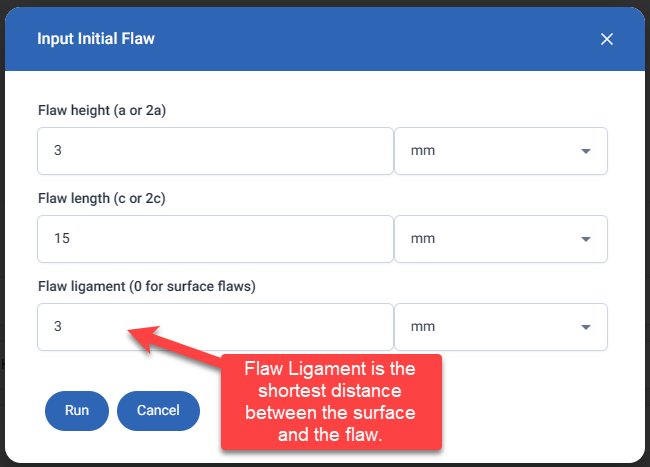This screenshot has width=650, height=467.
Task: Click the Cancel button
Action: coord(158,410)
